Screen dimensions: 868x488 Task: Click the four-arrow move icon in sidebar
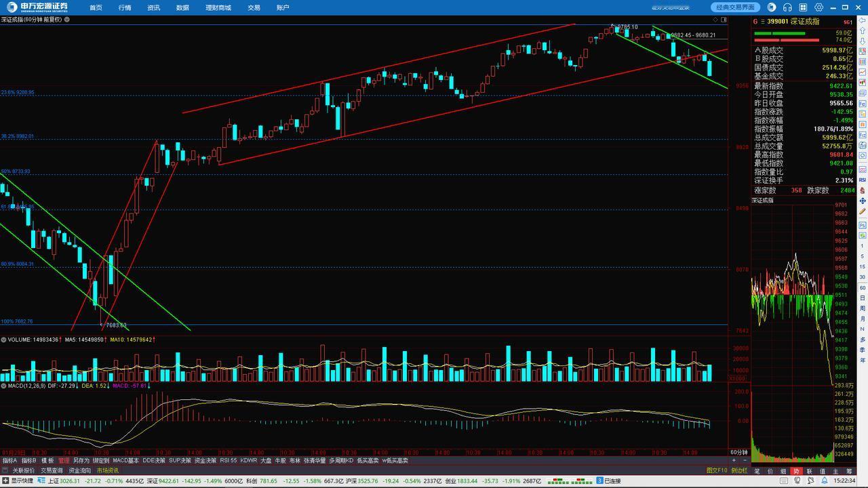862,201
